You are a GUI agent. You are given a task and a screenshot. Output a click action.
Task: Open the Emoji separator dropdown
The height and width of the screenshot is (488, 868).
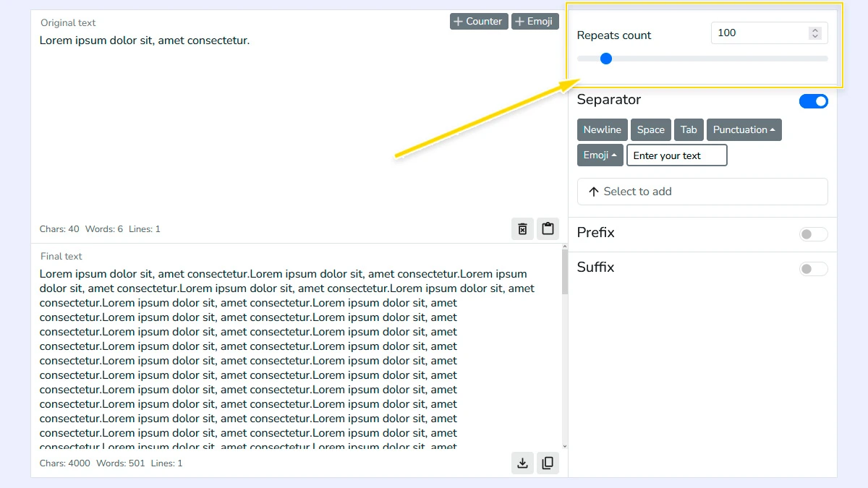pyautogui.click(x=600, y=155)
